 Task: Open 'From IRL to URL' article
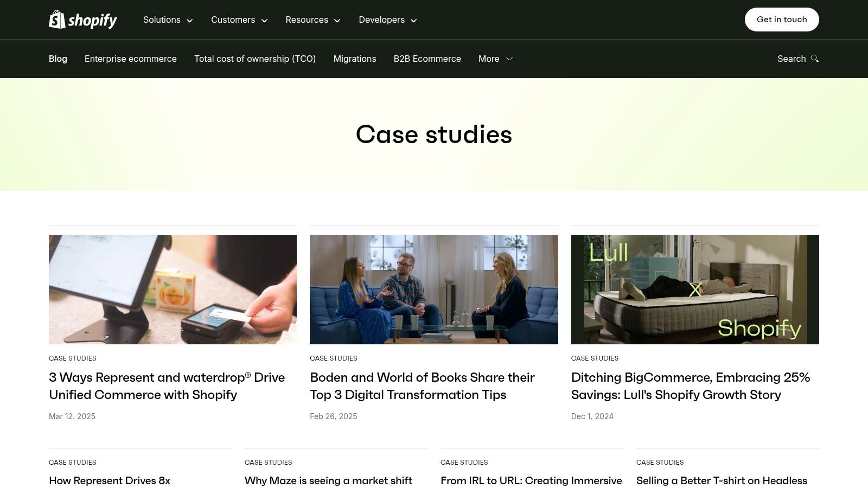531,480
